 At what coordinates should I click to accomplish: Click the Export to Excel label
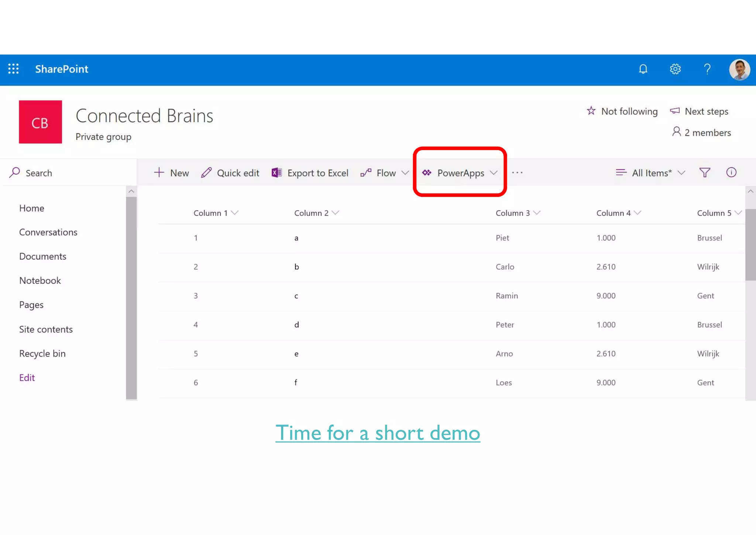318,173
